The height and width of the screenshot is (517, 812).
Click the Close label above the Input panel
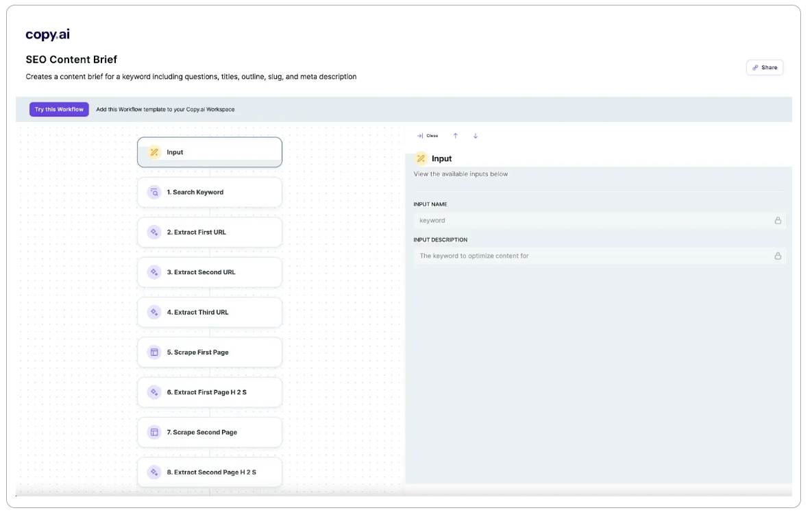pyautogui.click(x=432, y=136)
